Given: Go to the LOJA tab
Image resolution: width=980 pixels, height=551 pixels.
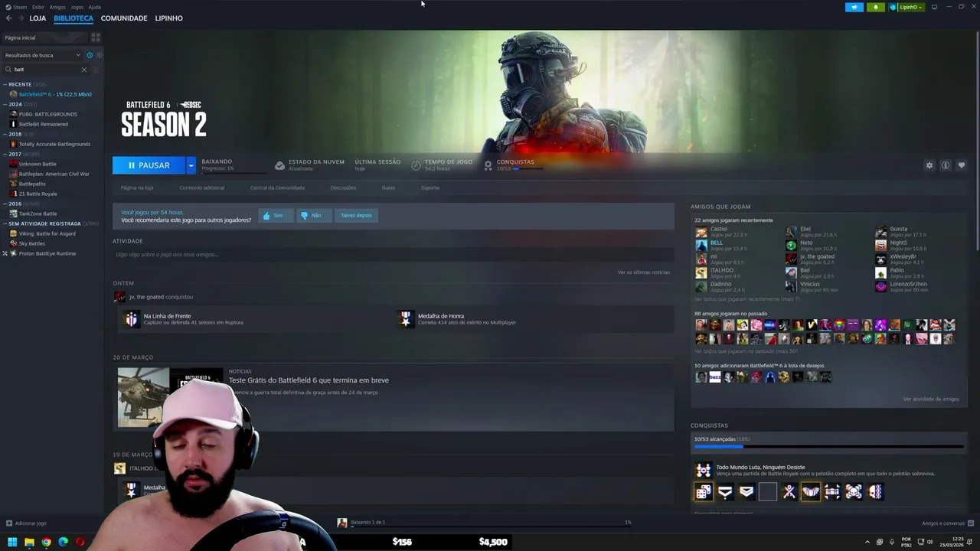Looking at the screenshot, I should [x=38, y=18].
